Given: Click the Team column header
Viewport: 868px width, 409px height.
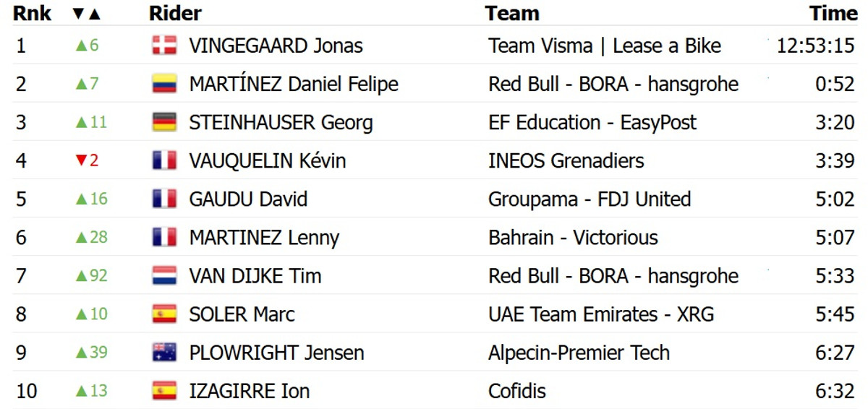Looking at the screenshot, I should 512,13.
